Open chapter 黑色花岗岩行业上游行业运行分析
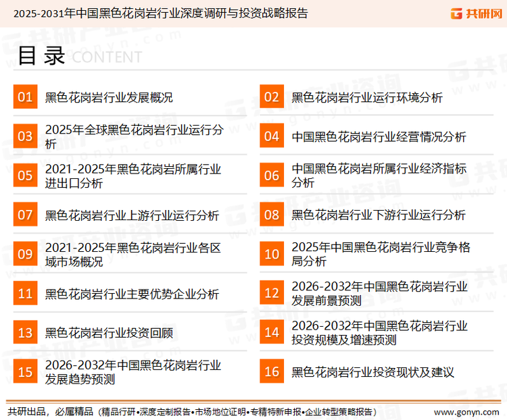The height and width of the screenshot is (420, 507). tap(132, 215)
